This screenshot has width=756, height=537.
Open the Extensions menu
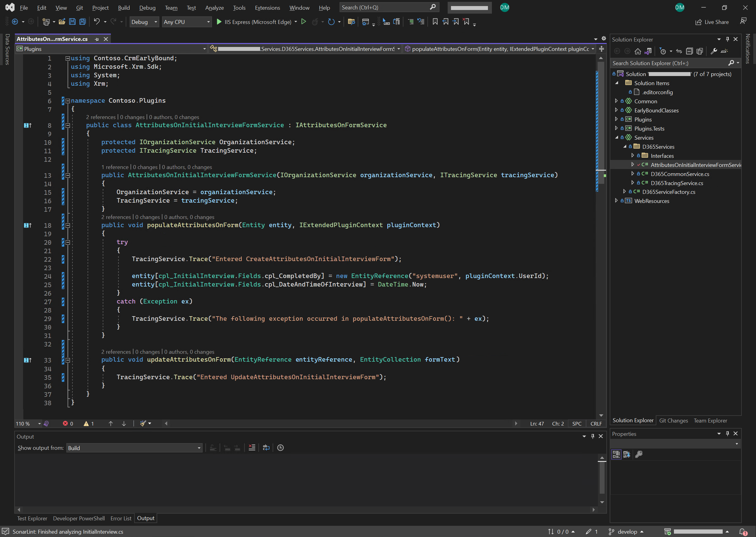click(x=267, y=8)
